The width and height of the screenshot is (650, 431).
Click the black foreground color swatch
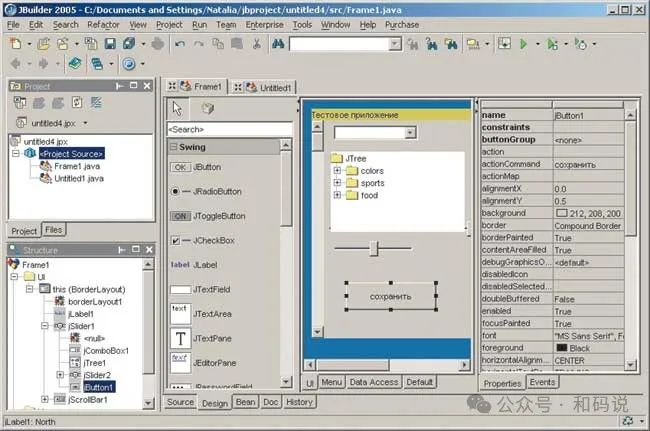pyautogui.click(x=561, y=347)
